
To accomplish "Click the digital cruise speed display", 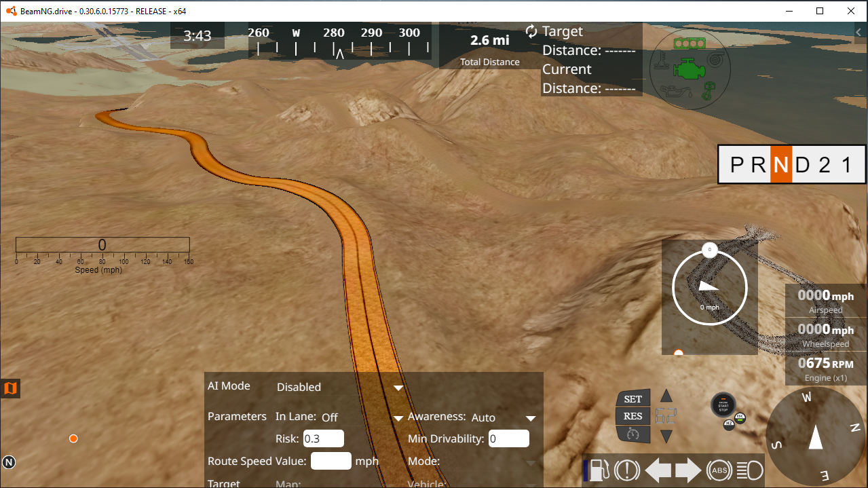I will 665,416.
